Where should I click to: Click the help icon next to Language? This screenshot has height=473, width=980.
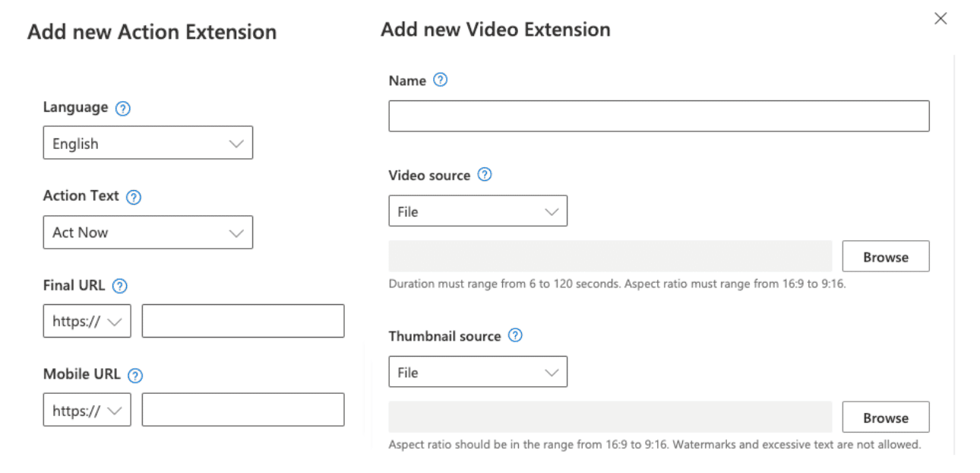[123, 109]
